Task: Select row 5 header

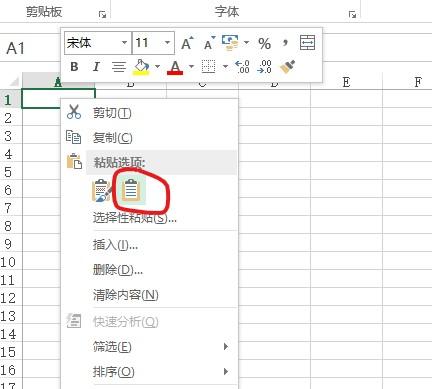Action: coord(11,172)
